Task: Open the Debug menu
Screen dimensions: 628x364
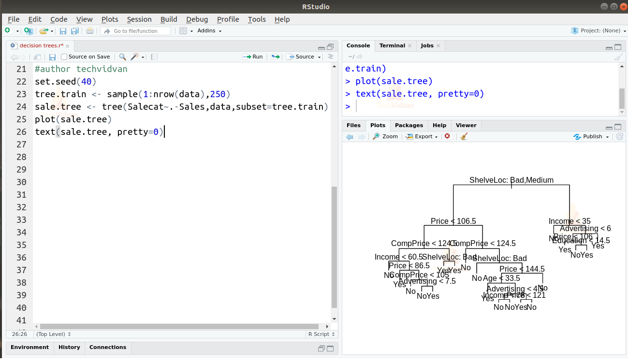Action: click(197, 19)
